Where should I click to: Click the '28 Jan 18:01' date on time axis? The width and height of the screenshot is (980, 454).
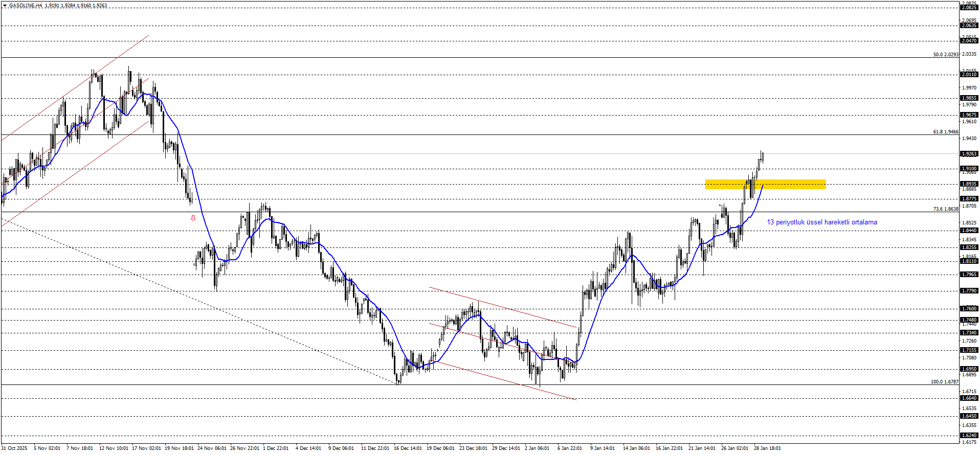tap(767, 448)
